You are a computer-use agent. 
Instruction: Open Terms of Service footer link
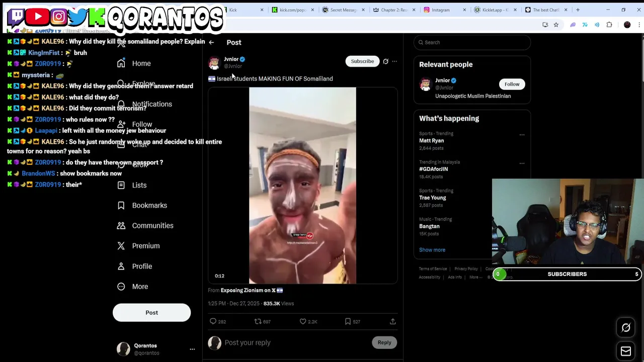coord(433,268)
